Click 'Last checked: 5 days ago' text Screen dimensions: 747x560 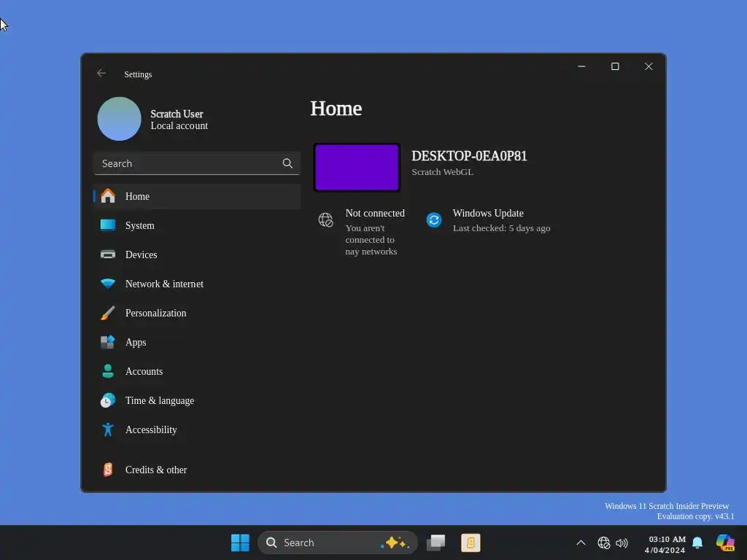[501, 228]
